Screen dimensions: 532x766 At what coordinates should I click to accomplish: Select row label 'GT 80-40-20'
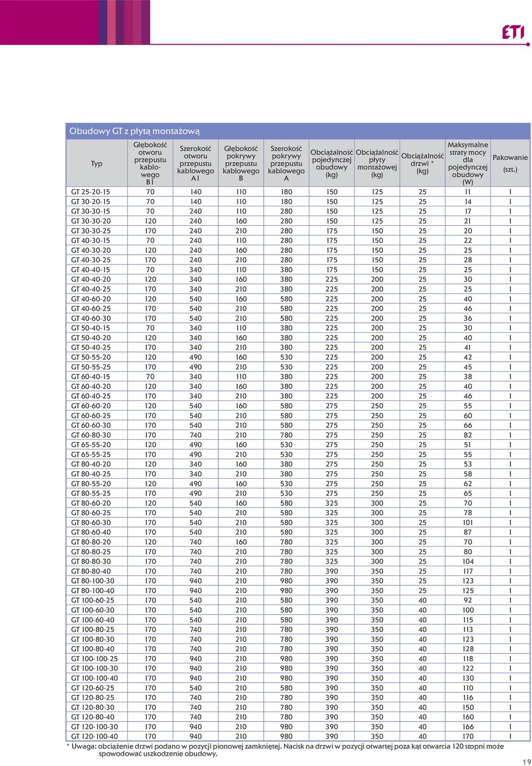(x=91, y=464)
